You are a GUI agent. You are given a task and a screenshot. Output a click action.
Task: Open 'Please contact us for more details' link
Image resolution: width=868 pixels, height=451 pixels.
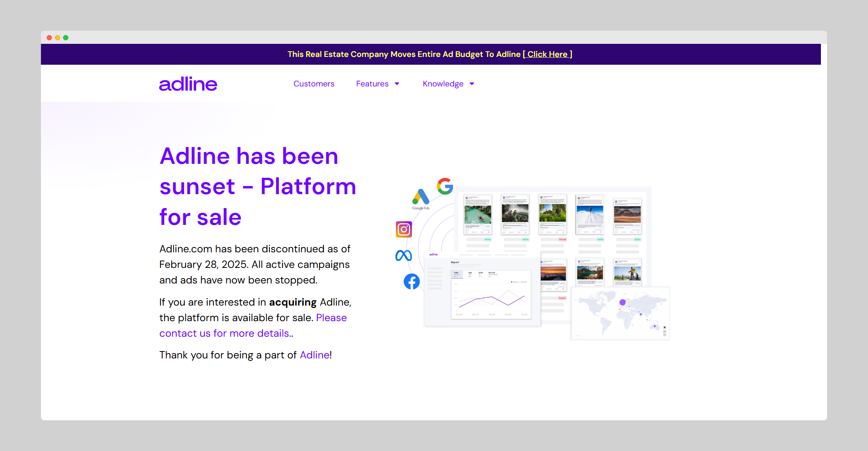[x=253, y=326]
